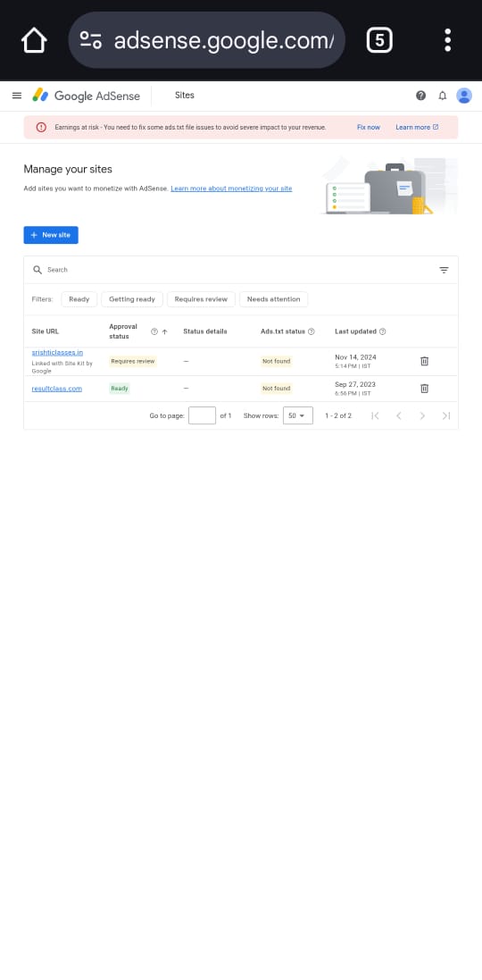
Task: Click the Requires review status badge
Action: [132, 361]
